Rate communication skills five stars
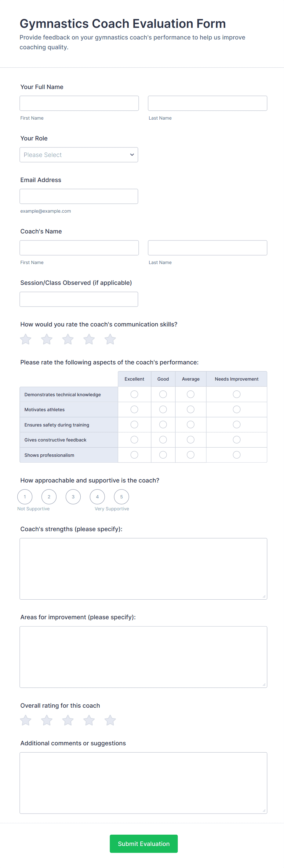This screenshot has width=284, height=868. (110, 339)
